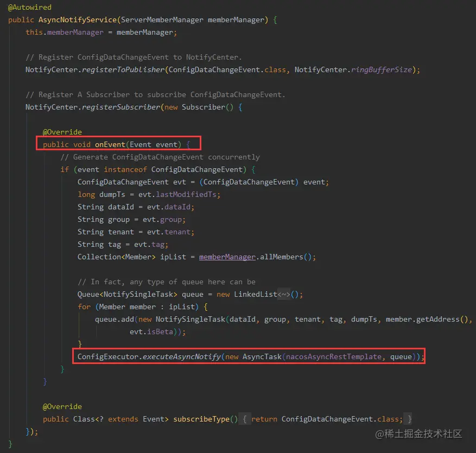
Task: Click member.getAddress() call
Action: (x=427, y=320)
